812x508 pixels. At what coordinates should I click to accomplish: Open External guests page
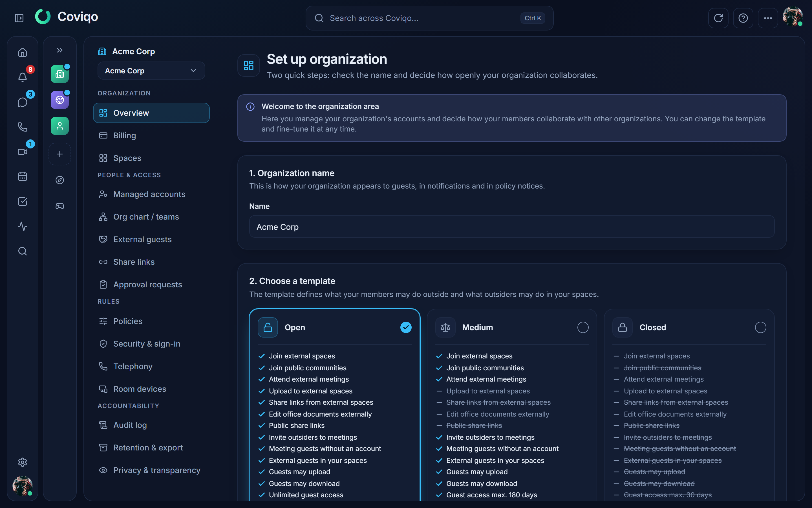tap(151, 239)
